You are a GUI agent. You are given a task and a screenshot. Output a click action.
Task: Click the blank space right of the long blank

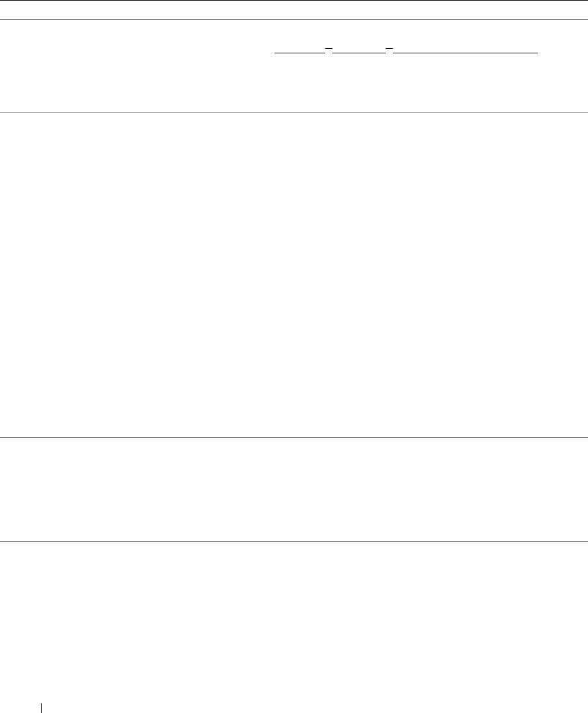pos(563,51)
